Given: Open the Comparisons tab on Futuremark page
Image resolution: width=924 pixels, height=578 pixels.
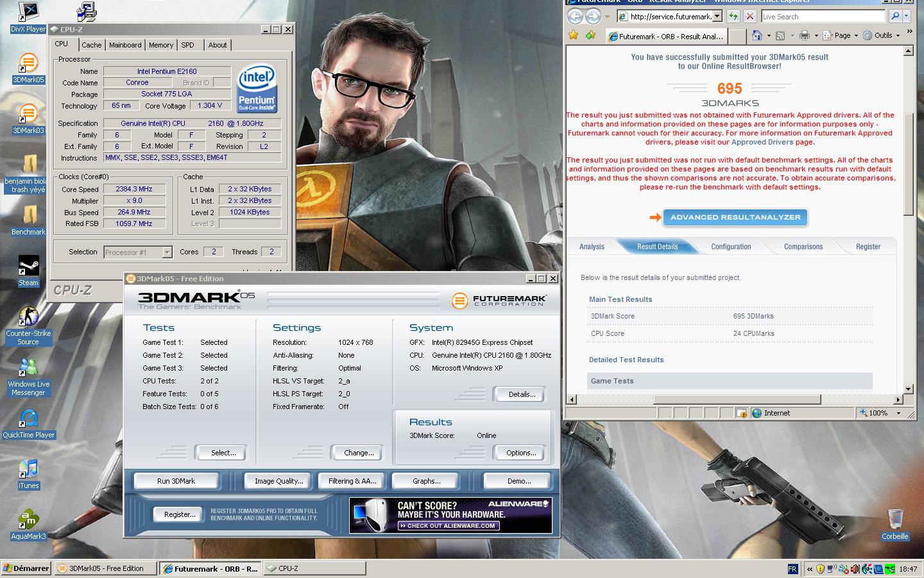Looking at the screenshot, I should (803, 247).
